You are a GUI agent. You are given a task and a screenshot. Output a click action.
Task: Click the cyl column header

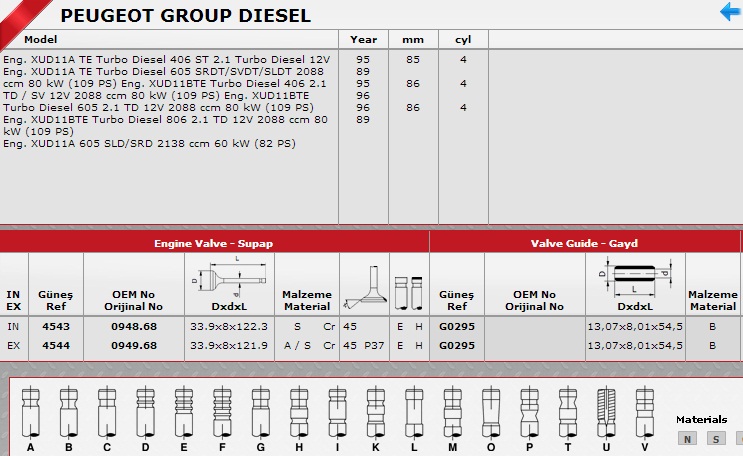click(463, 40)
